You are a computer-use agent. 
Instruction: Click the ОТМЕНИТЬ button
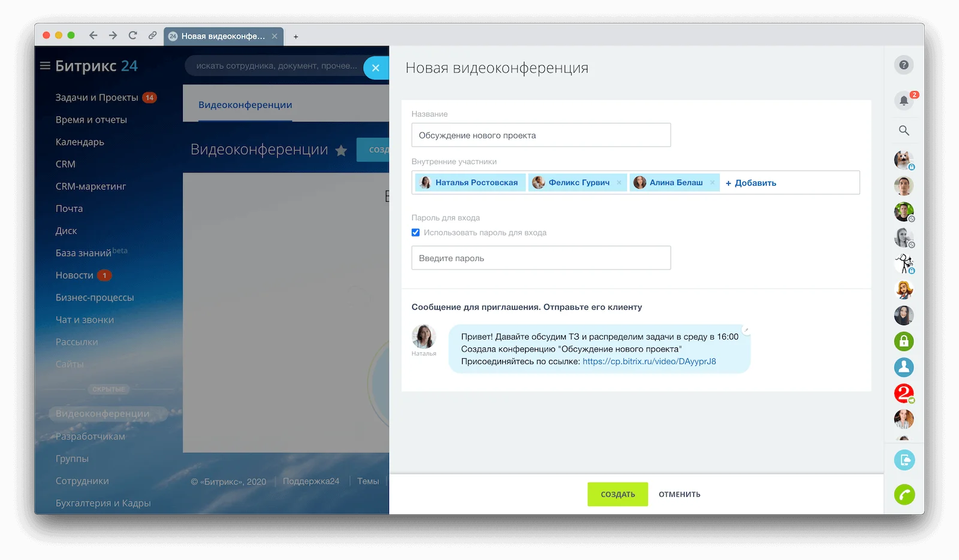680,494
